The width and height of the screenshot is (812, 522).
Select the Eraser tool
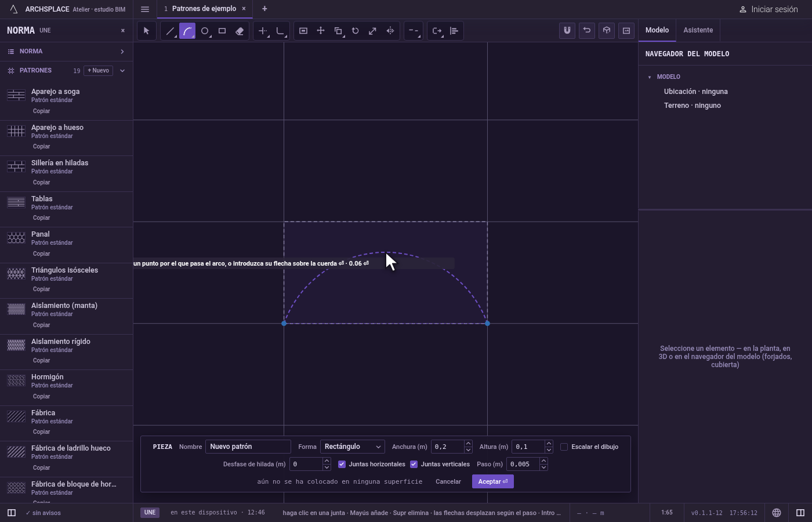pos(240,31)
